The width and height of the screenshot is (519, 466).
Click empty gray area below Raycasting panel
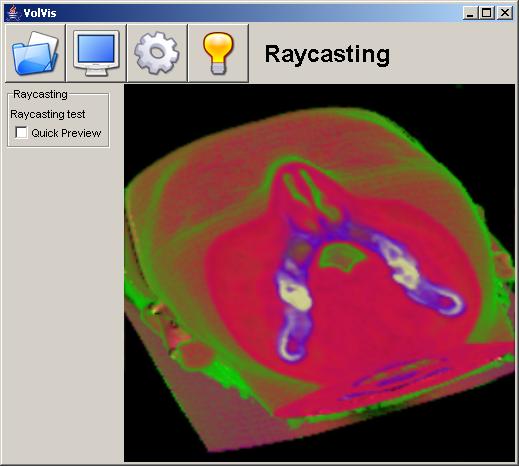click(62, 300)
